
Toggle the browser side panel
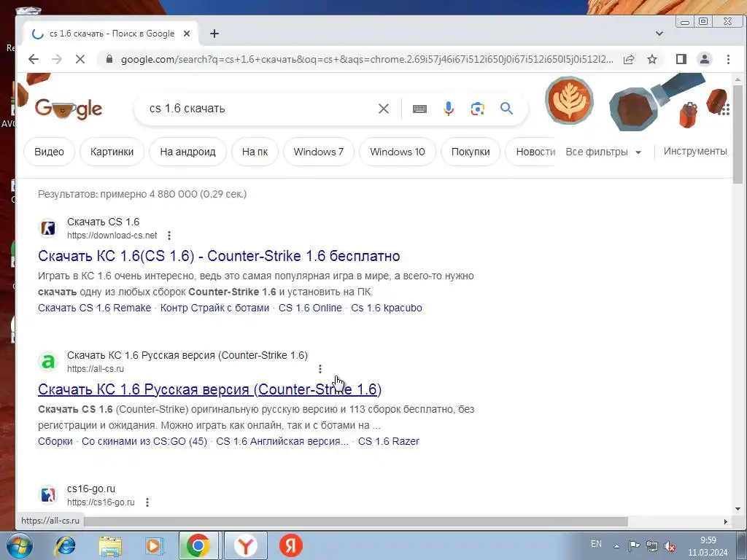(681, 59)
